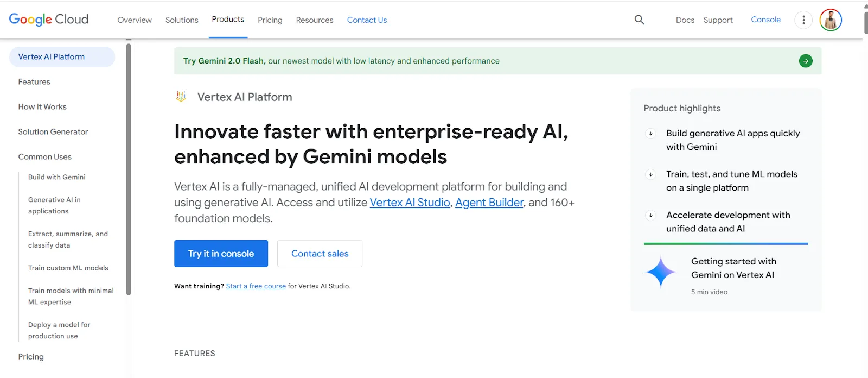Go to the Console
The height and width of the screenshot is (378, 868).
point(766,20)
